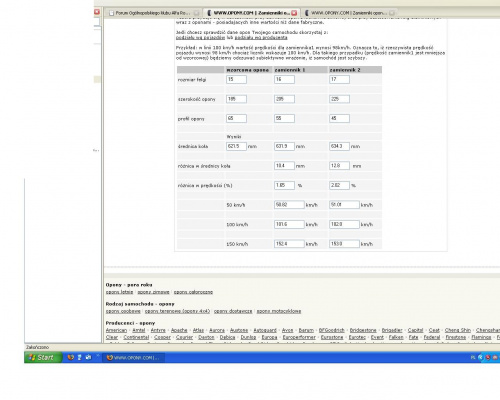Viewport: 500px width, 400px height.
Task: Click rim size field for wzorcowa opona
Action: point(236,79)
